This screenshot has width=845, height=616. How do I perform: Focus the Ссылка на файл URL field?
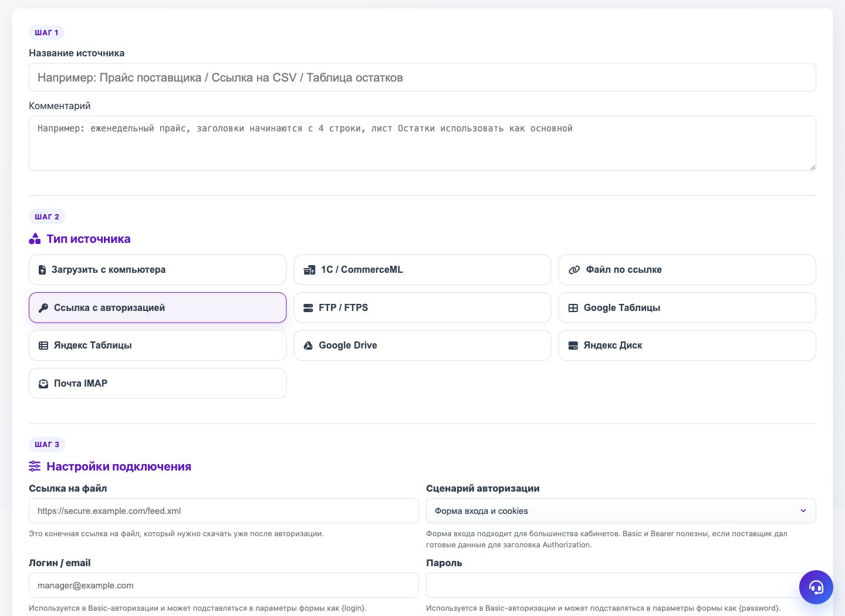[224, 511]
